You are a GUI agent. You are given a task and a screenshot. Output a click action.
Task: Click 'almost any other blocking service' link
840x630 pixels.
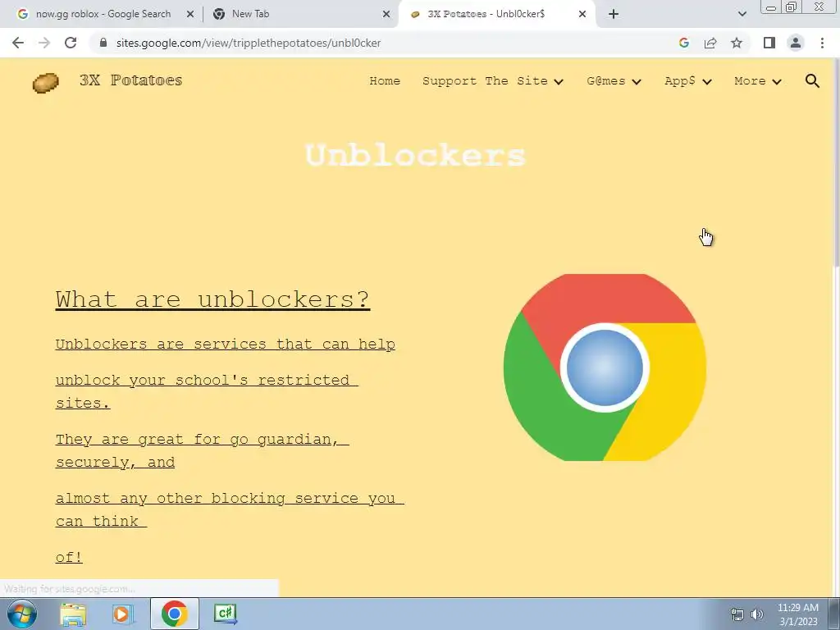(230, 509)
